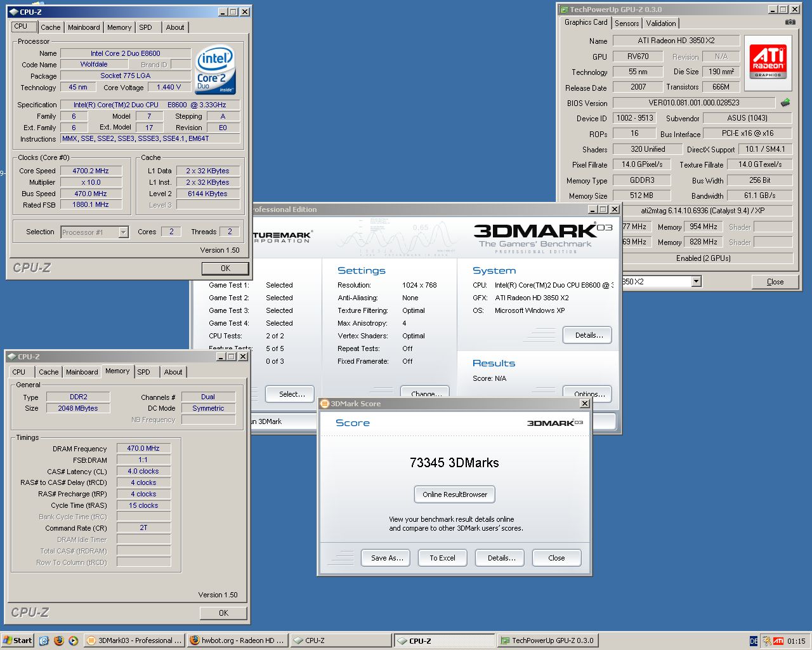The image size is (812, 650).
Task: Open SPD tab in lower CPU-Z window
Action: 144,372
